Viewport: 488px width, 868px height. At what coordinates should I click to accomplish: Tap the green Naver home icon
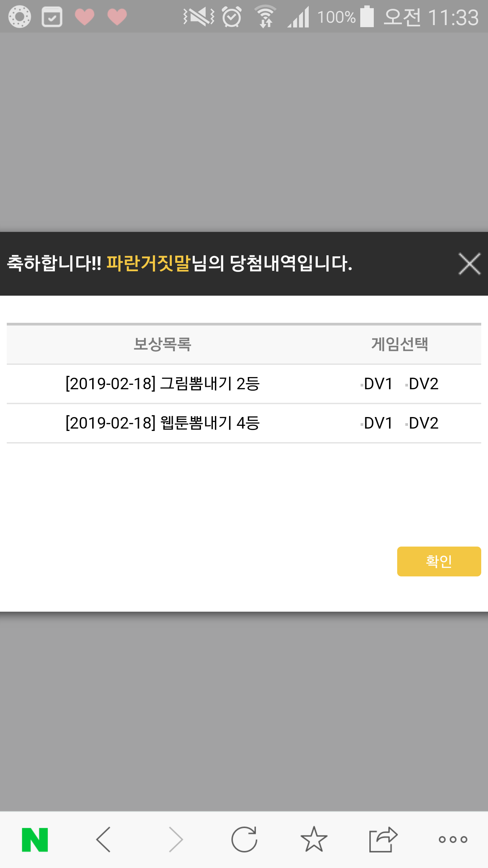coord(35,840)
